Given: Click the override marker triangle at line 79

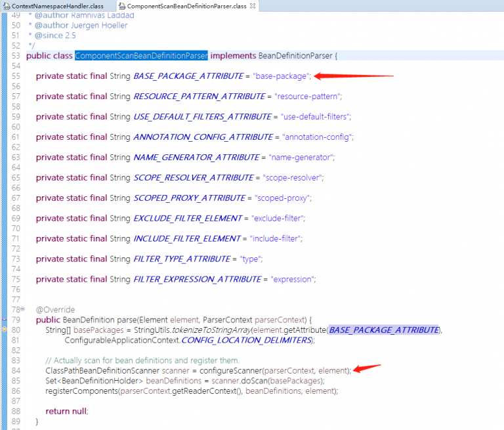Looking at the screenshot, I should click(4, 320).
